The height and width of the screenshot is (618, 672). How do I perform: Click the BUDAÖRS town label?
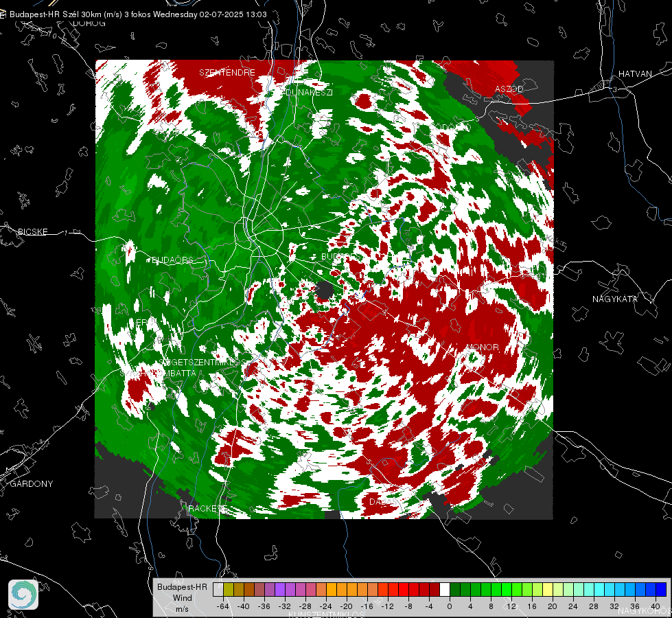coord(172,260)
